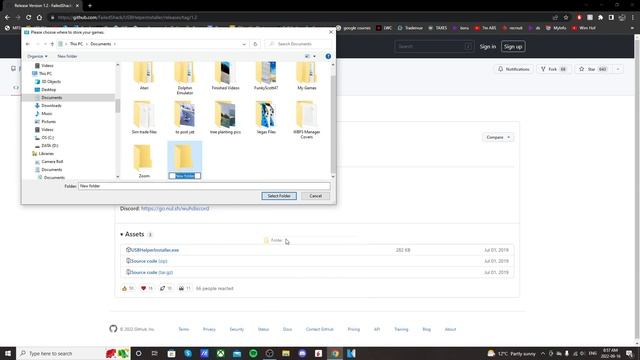Open the Windows Start menu
Image resolution: width=640 pixels, height=360 pixels.
[8, 353]
